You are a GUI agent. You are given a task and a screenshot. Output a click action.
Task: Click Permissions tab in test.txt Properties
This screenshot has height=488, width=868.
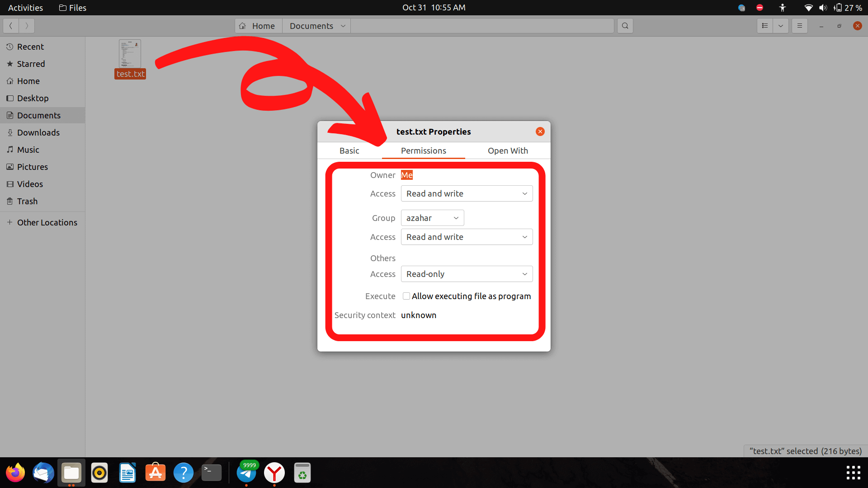[423, 150]
